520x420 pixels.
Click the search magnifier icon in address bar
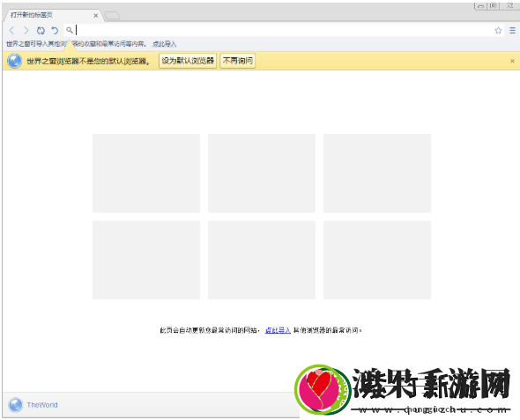coord(69,30)
